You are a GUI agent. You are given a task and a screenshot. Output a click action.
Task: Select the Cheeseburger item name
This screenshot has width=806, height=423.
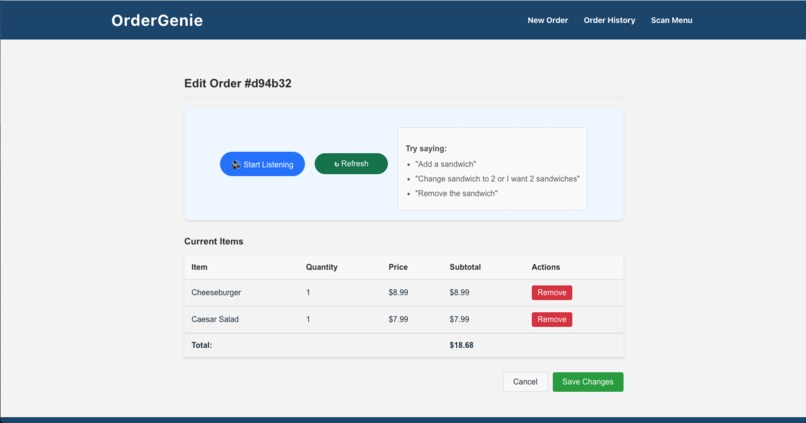(x=216, y=292)
